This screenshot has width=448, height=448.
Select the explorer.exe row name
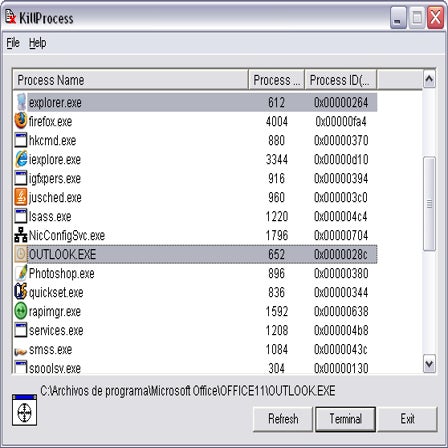(x=55, y=102)
